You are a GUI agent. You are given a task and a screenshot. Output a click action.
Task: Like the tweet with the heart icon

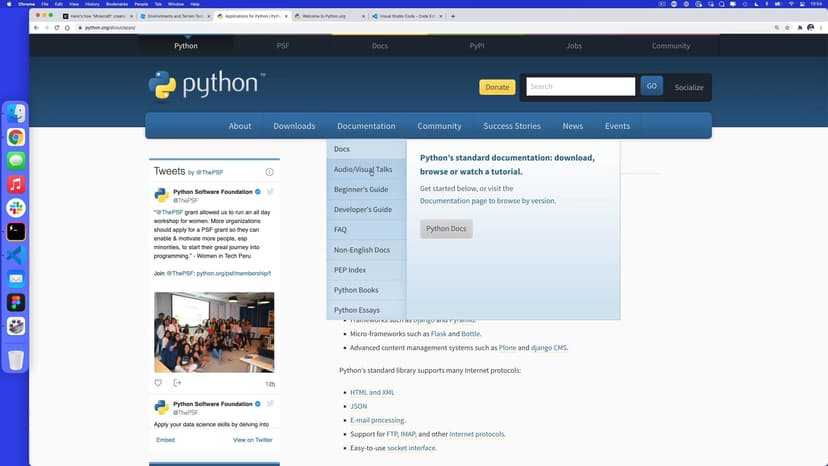(158, 383)
